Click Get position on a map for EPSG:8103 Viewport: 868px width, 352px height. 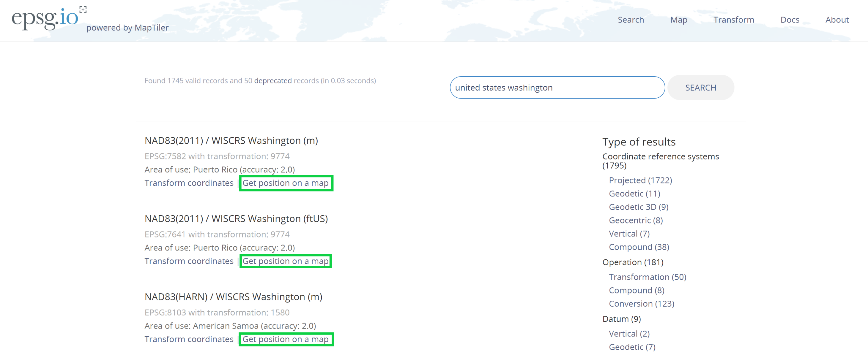[285, 339]
